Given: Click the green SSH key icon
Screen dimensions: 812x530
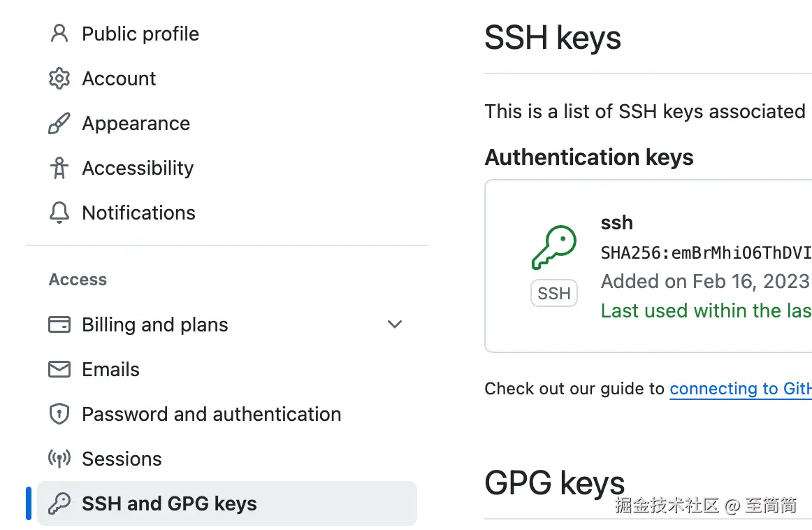Looking at the screenshot, I should (553, 248).
